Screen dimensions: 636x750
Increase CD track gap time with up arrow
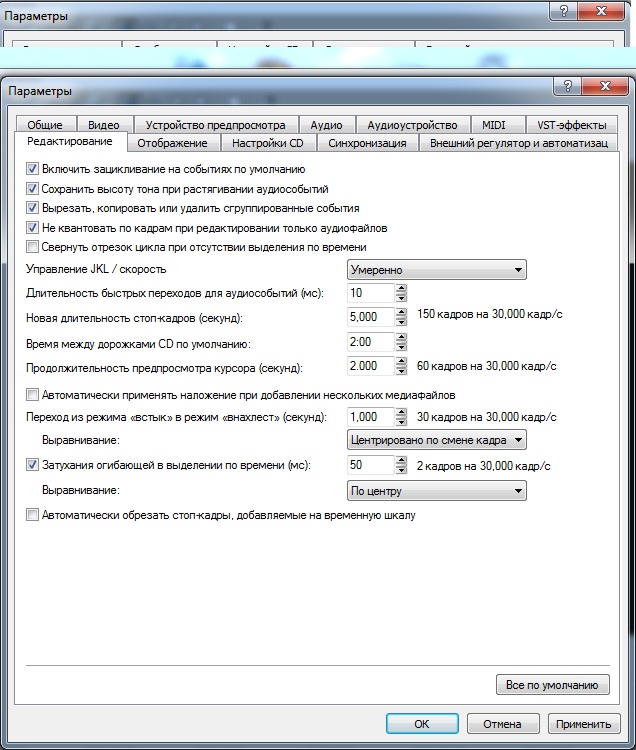pyautogui.click(x=401, y=337)
